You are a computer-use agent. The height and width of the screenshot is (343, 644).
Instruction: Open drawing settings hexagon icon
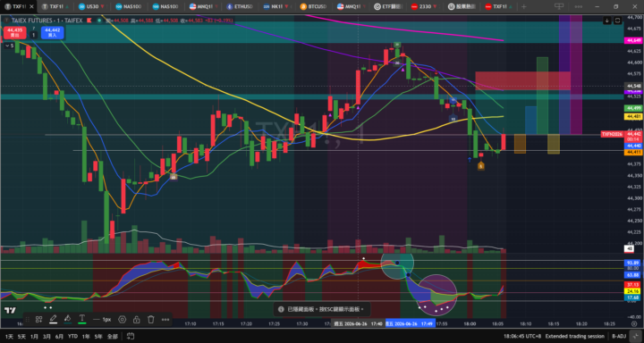tap(122, 319)
